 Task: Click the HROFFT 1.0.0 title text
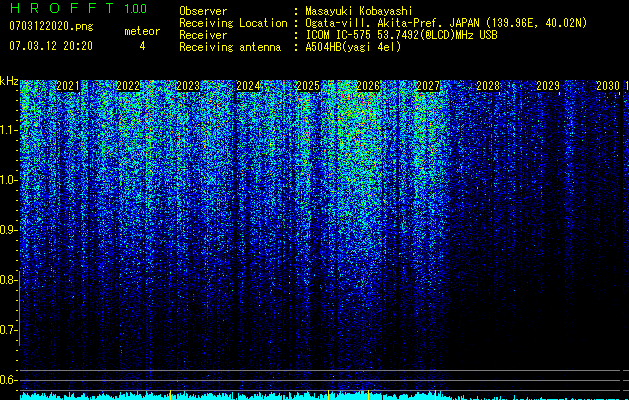78,8
